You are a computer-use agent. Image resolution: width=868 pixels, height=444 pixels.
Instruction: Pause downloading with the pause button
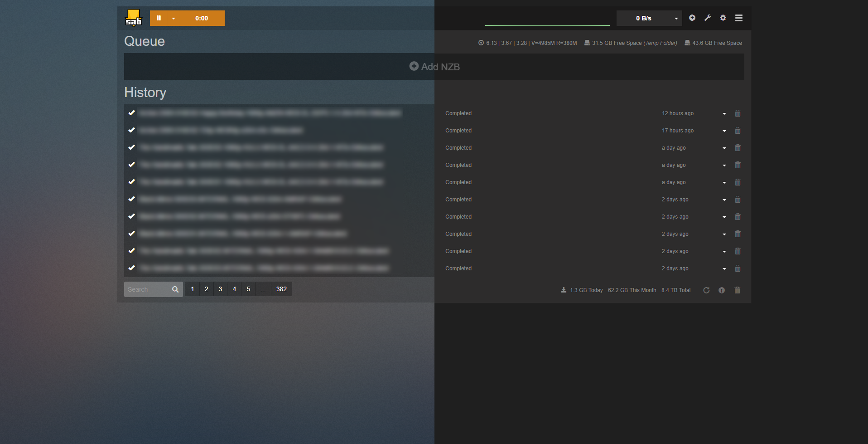[x=159, y=18]
